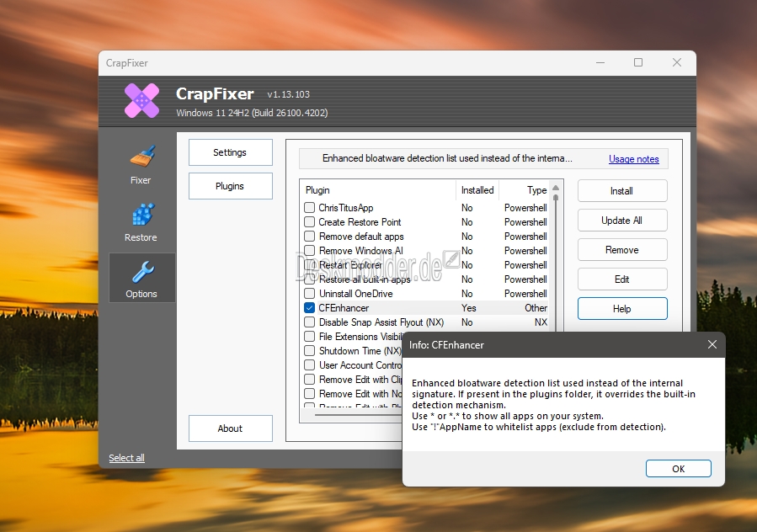Check the File Extensions Visibility checkbox

(x=310, y=337)
